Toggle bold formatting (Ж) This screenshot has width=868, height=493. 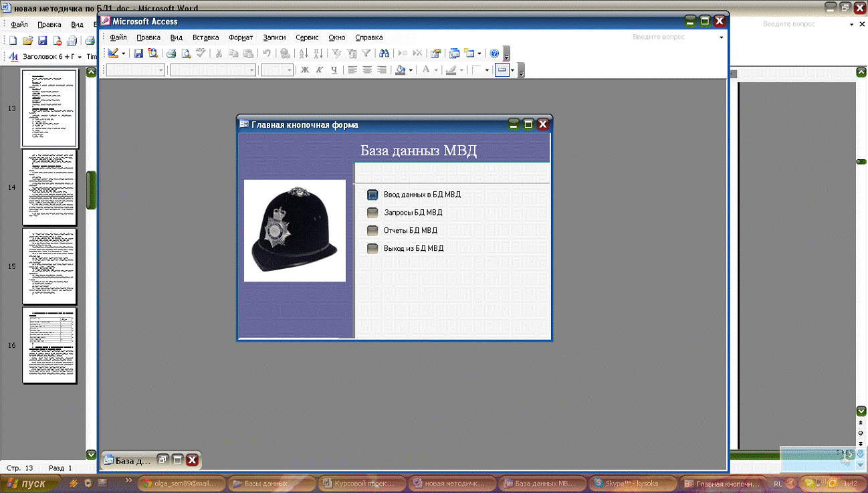tap(305, 70)
